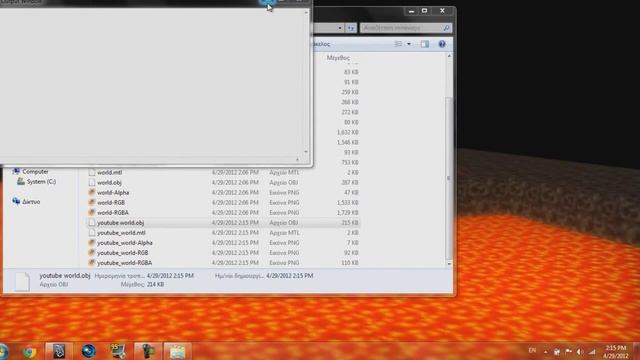Sort by the Μέγεθος column header

click(338, 58)
